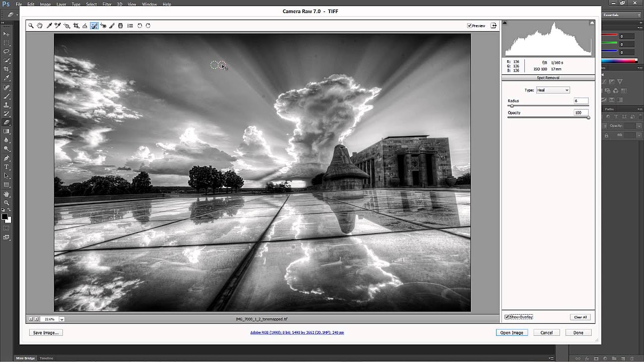Viewport: 644px width, 362px height.
Task: Toggle shadow clipping warning on histogram
Action: [505, 23]
